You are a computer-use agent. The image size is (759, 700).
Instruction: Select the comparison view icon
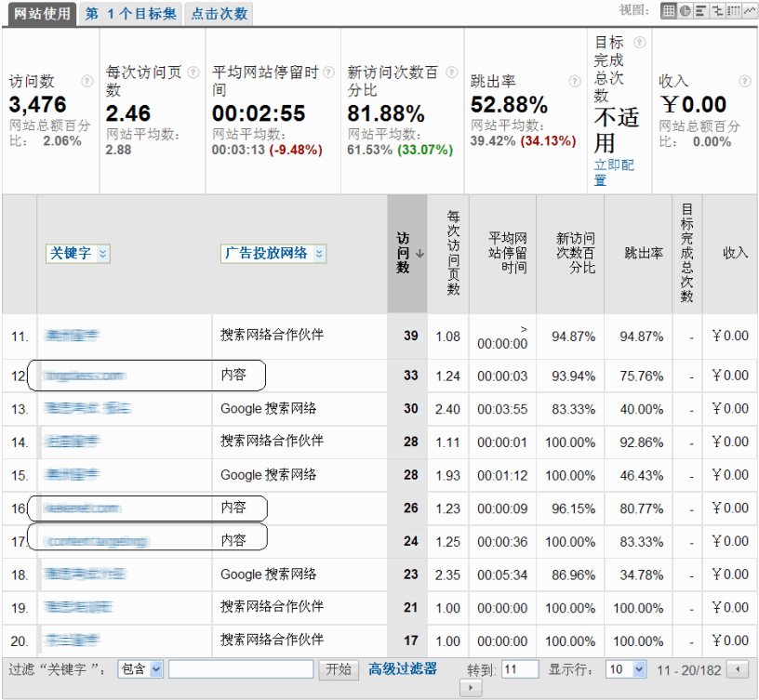(717, 11)
